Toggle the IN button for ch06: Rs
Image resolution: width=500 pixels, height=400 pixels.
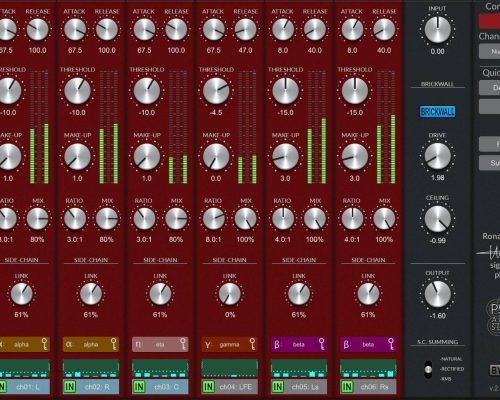(347, 387)
